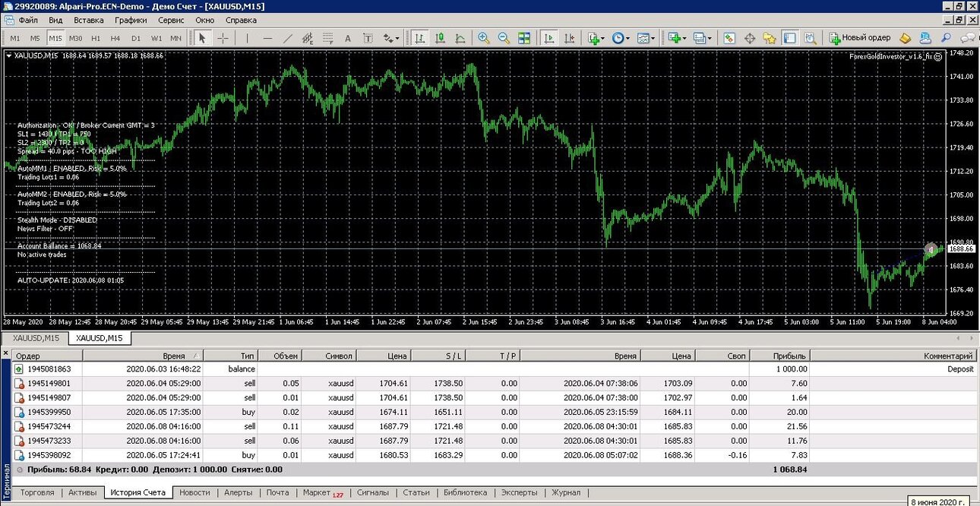Click the zoom in magnifier icon
Image resolution: width=980 pixels, height=506 pixels.
(x=484, y=38)
